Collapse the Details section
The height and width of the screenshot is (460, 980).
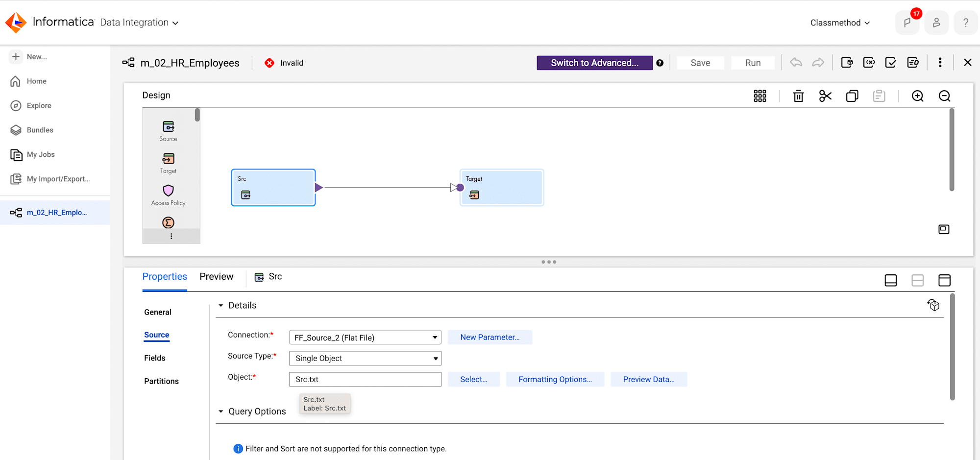click(221, 305)
